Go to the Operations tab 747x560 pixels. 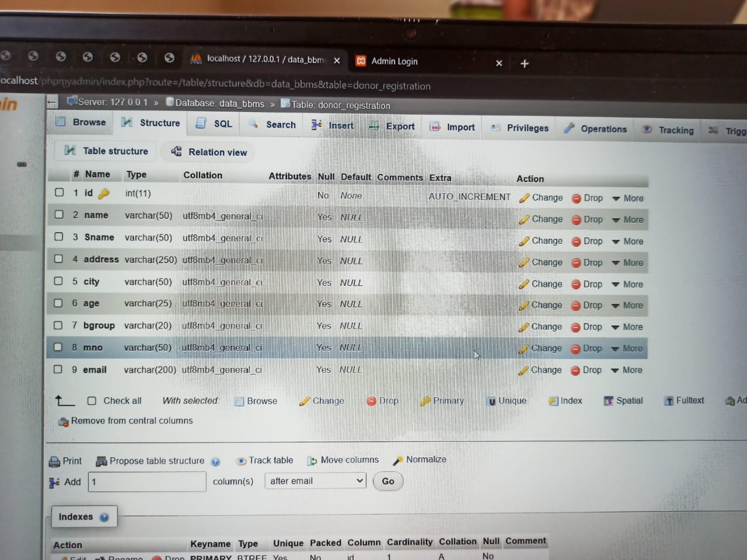click(596, 129)
